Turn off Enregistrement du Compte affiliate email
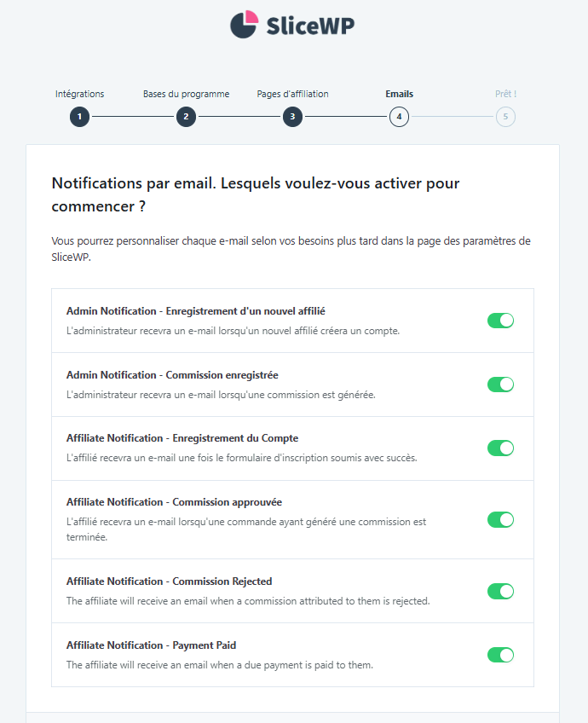Screen dimensions: 588x723 point(500,448)
